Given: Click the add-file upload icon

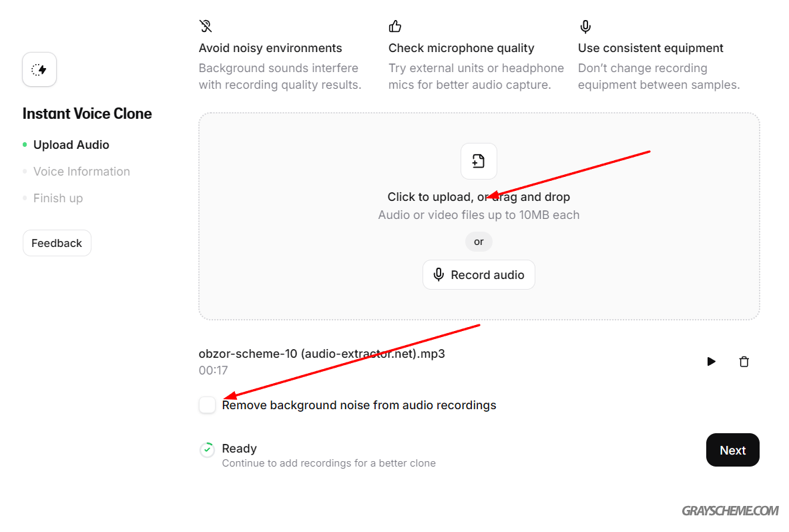Looking at the screenshot, I should point(479,161).
